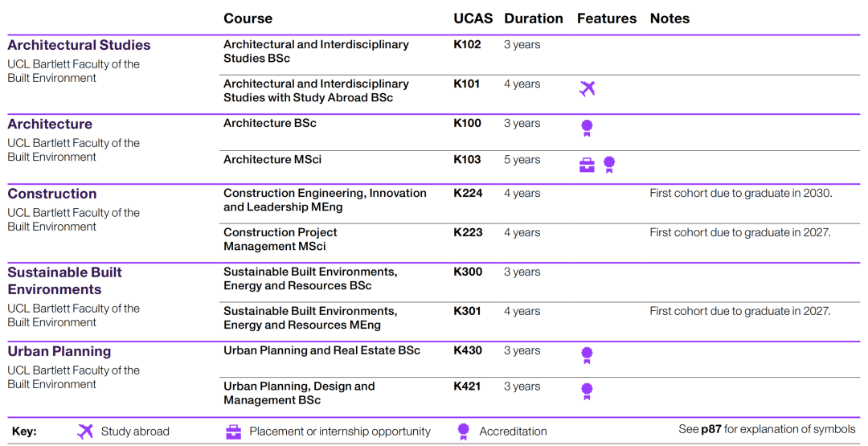Click the UCAS column header
The height and width of the screenshot is (446, 868).
tap(473, 18)
